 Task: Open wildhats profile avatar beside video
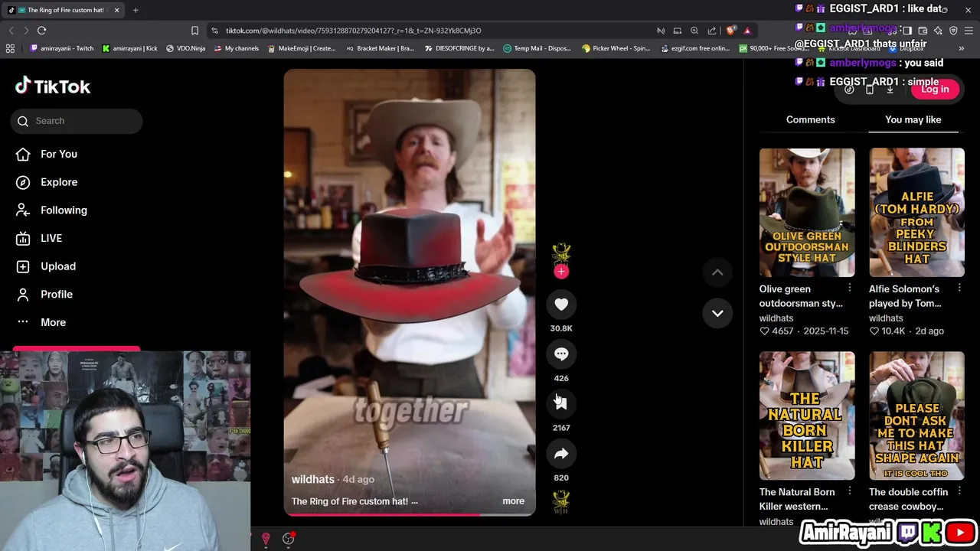(561, 253)
